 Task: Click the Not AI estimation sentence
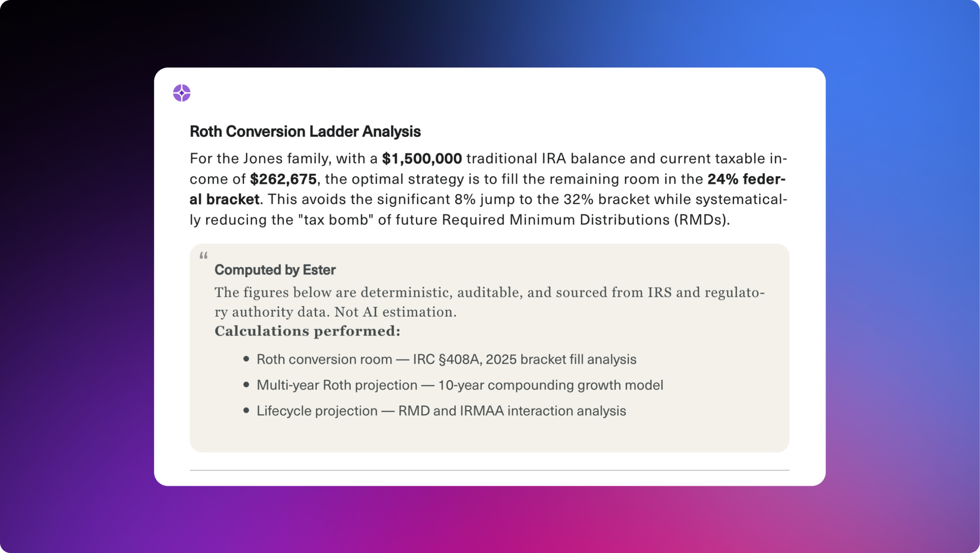click(x=395, y=312)
